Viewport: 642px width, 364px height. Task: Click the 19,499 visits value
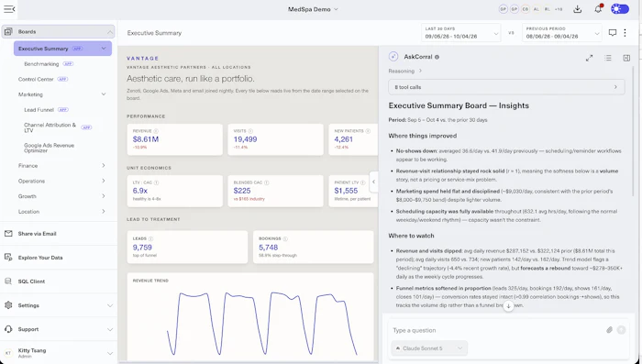point(245,139)
